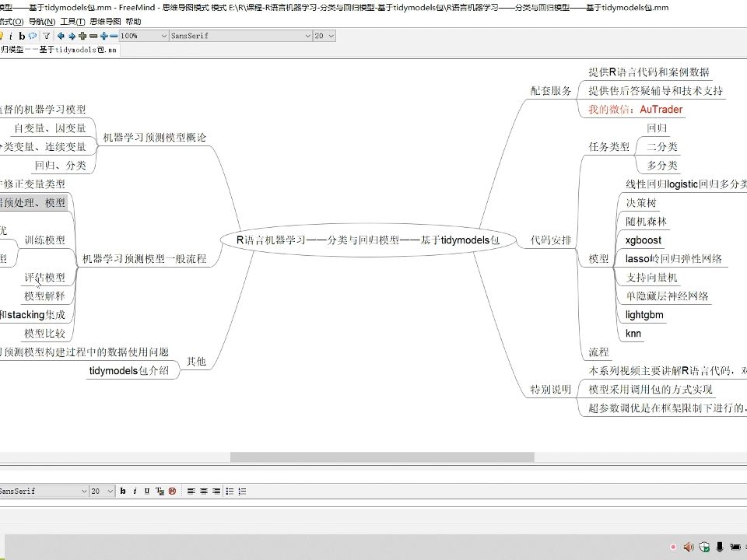
Task: Select the bullet list icon in the bottom bar
Action: [x=230, y=491]
